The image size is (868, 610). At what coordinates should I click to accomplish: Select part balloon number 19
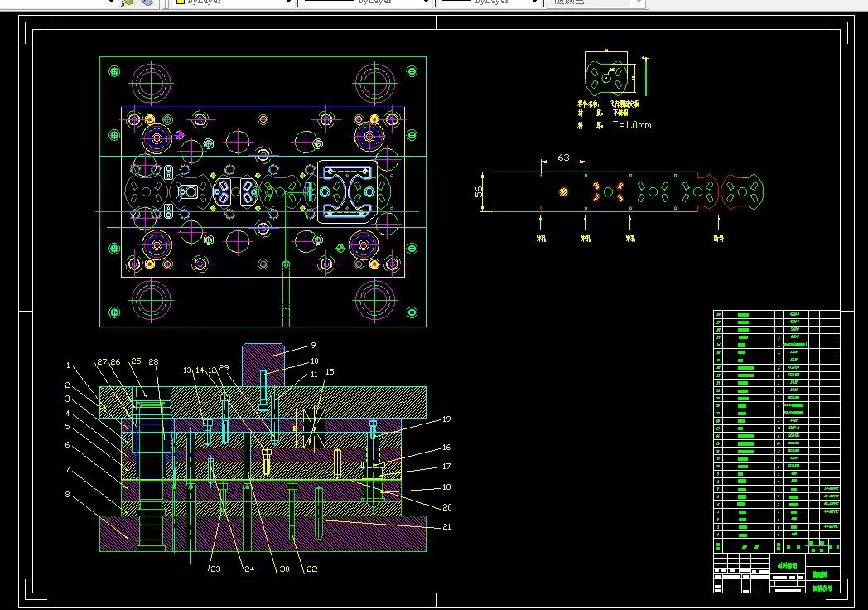tap(446, 419)
